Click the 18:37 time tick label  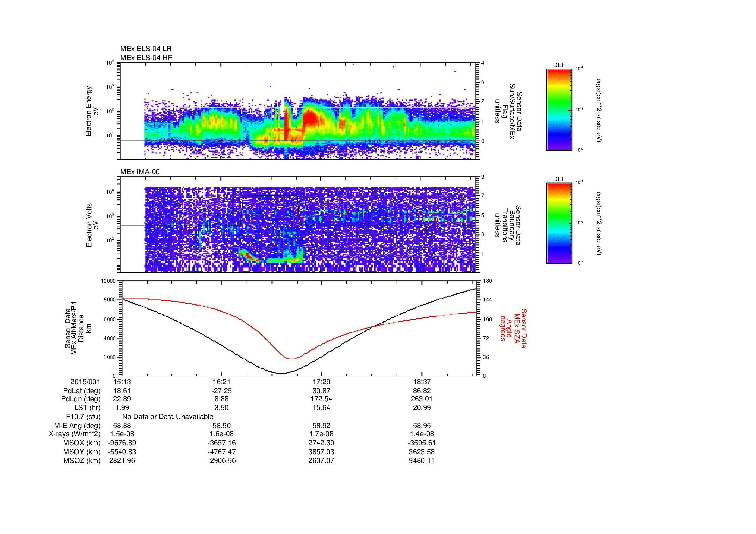422,382
